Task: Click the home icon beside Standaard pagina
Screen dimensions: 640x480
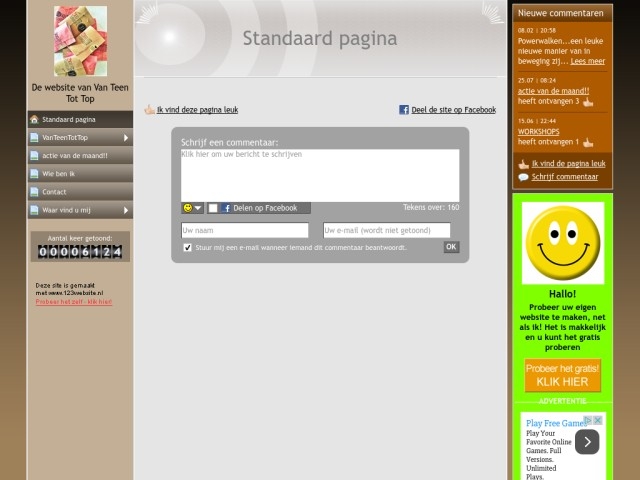Action: (34, 119)
